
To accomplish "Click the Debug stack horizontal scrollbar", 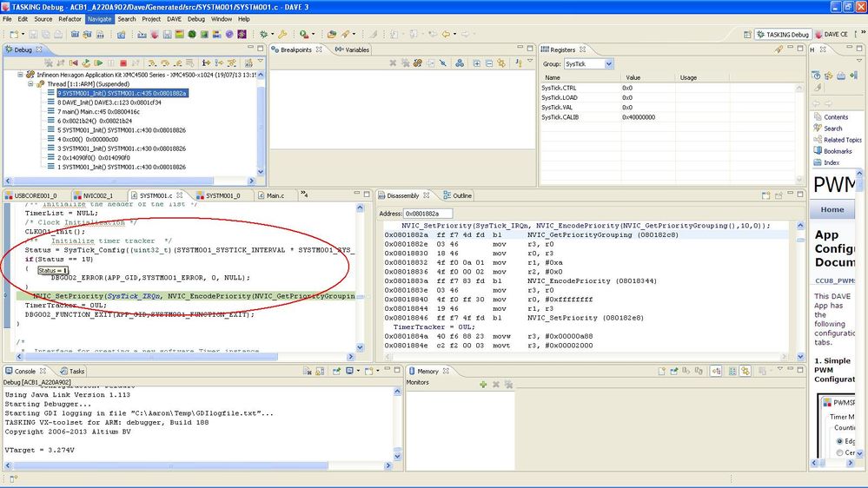I will pos(114,181).
